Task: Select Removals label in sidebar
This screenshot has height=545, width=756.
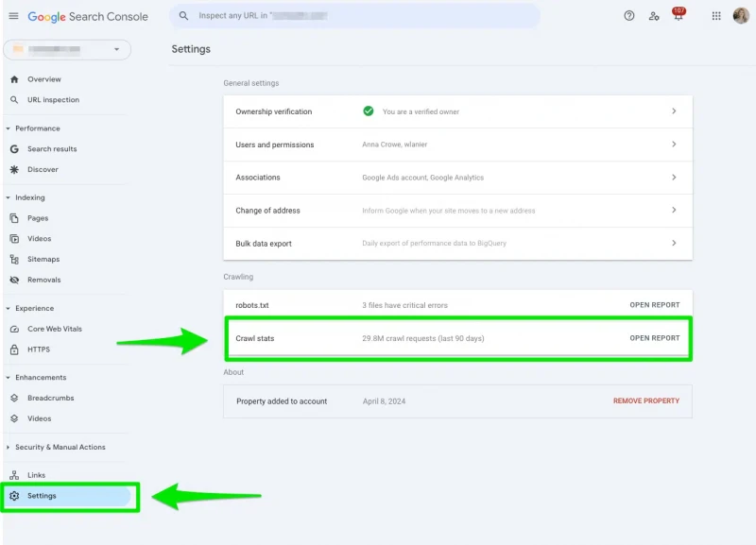Action: pyautogui.click(x=43, y=280)
